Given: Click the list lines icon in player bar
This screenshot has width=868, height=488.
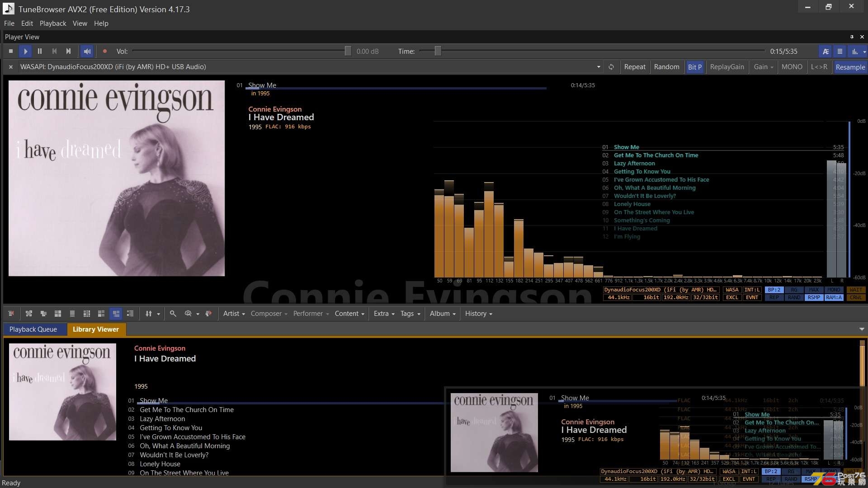Looking at the screenshot, I should coord(840,52).
